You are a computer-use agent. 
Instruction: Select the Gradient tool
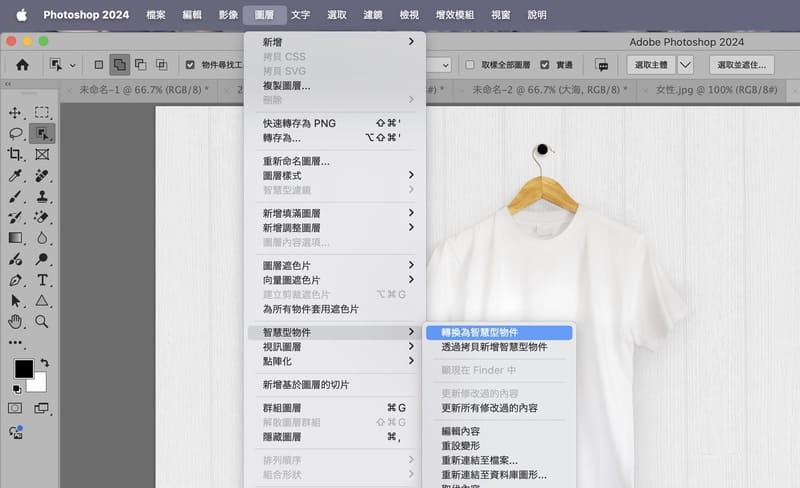point(15,238)
